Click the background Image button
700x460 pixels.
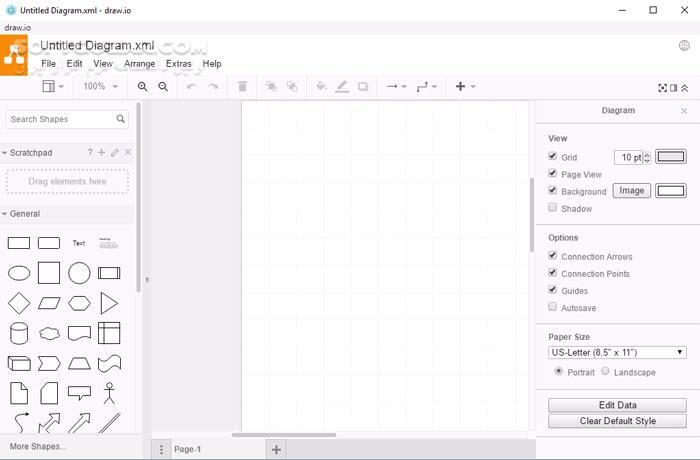click(x=632, y=191)
